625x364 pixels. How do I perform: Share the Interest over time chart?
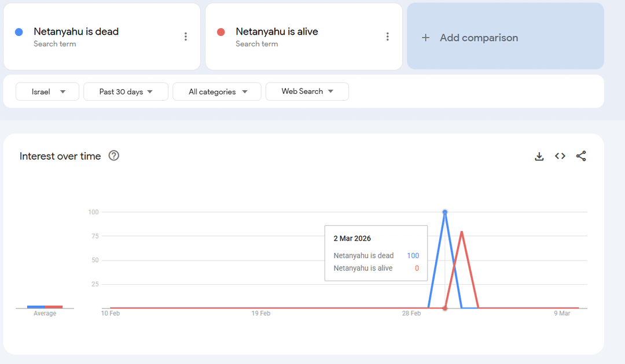coord(581,156)
